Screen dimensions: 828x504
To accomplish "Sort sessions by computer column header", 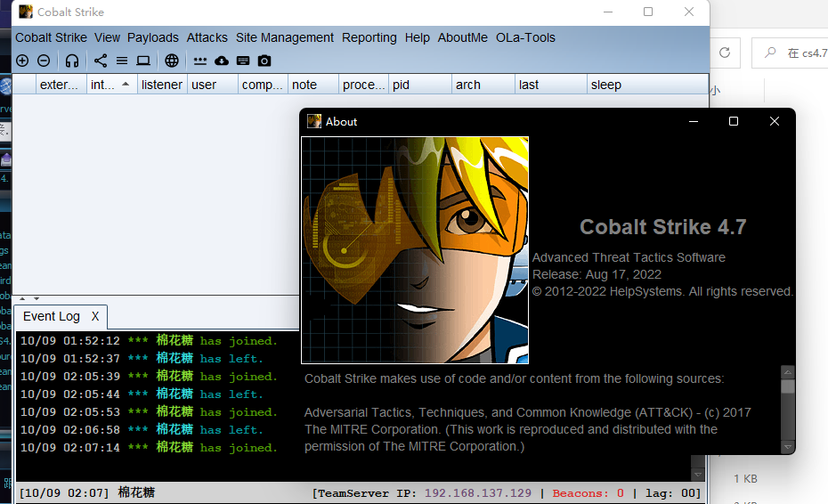I will coord(263,85).
